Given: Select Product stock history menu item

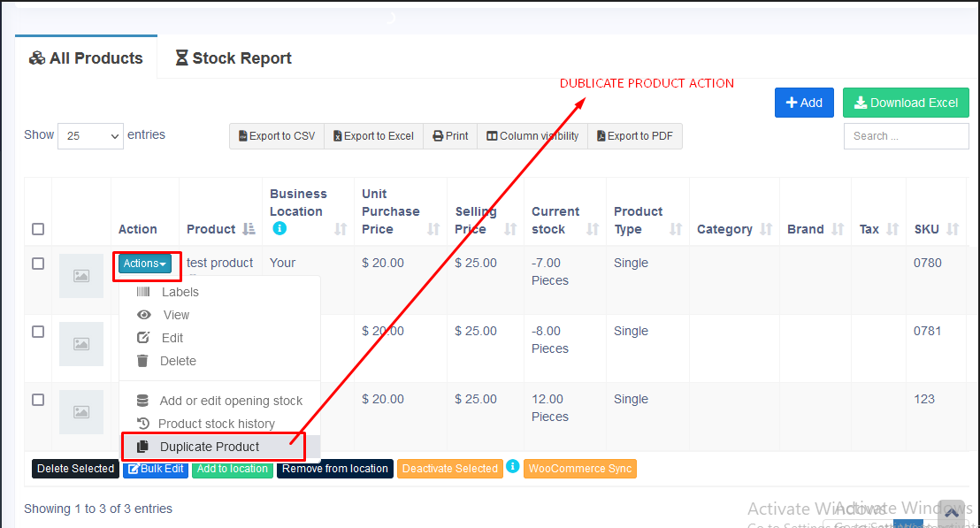Looking at the screenshot, I should pyautogui.click(x=216, y=424).
